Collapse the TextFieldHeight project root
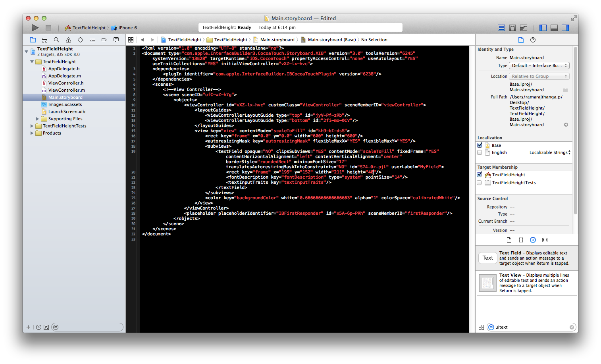 pyautogui.click(x=26, y=52)
